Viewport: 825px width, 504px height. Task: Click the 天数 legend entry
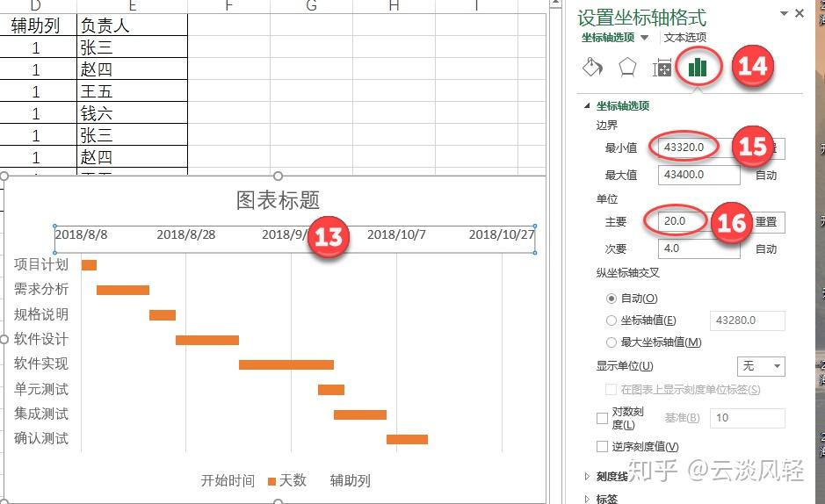tap(287, 480)
